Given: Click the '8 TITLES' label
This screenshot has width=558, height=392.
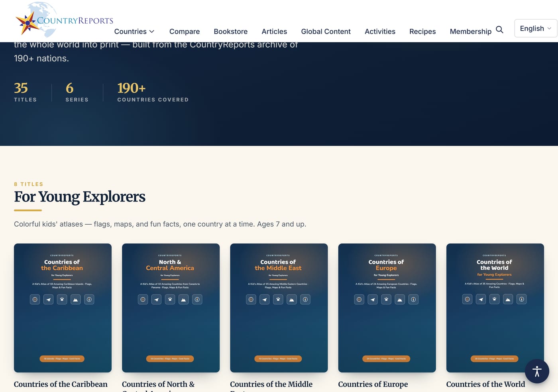Looking at the screenshot, I should pyautogui.click(x=29, y=184).
